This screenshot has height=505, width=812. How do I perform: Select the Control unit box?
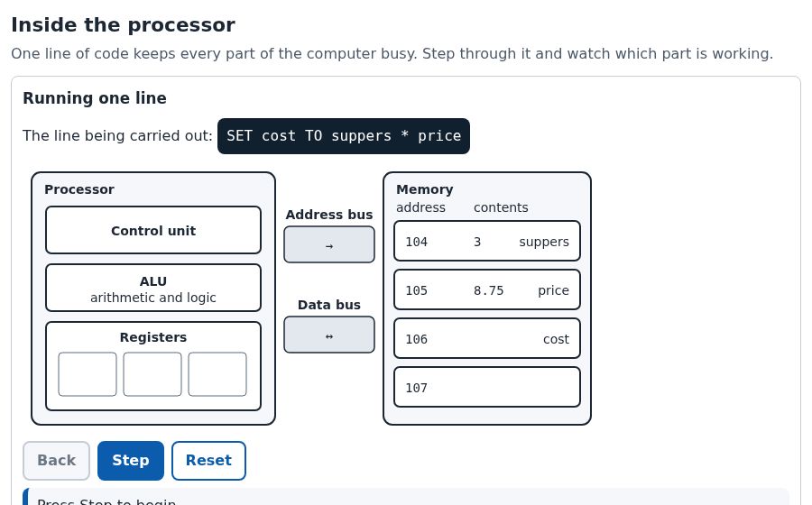pos(153,230)
